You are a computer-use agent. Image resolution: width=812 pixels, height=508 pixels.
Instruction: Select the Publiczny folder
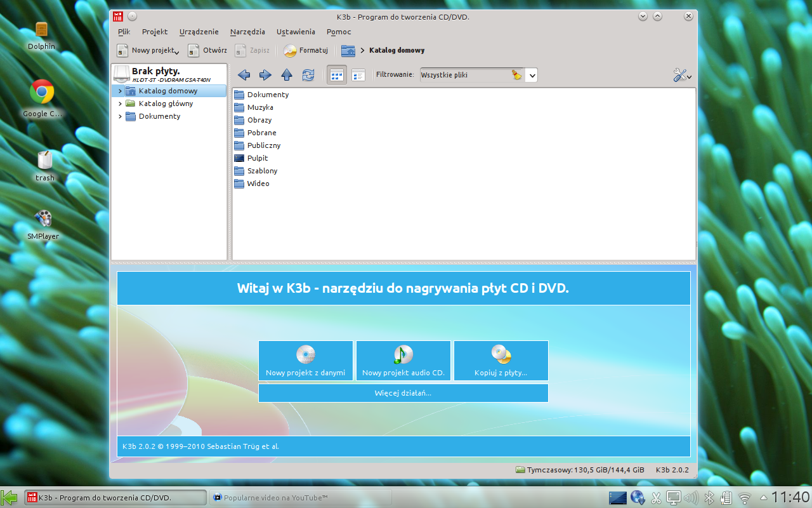(257, 145)
